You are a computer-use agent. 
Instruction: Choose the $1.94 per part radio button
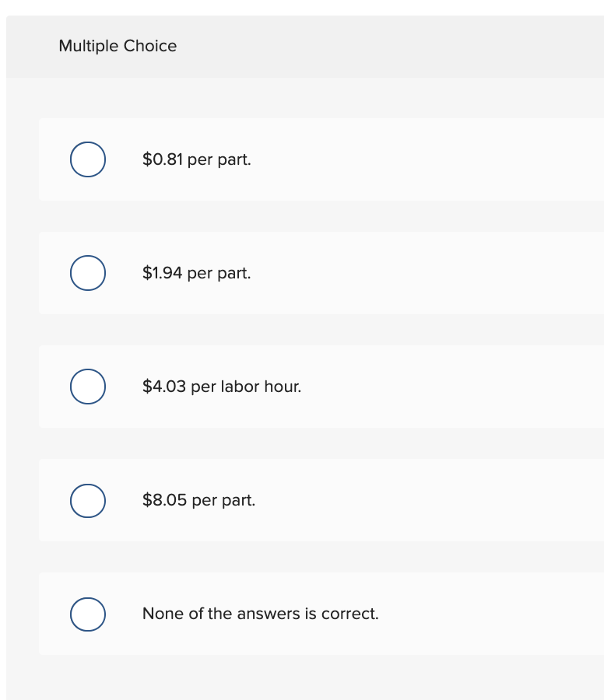tap(88, 273)
